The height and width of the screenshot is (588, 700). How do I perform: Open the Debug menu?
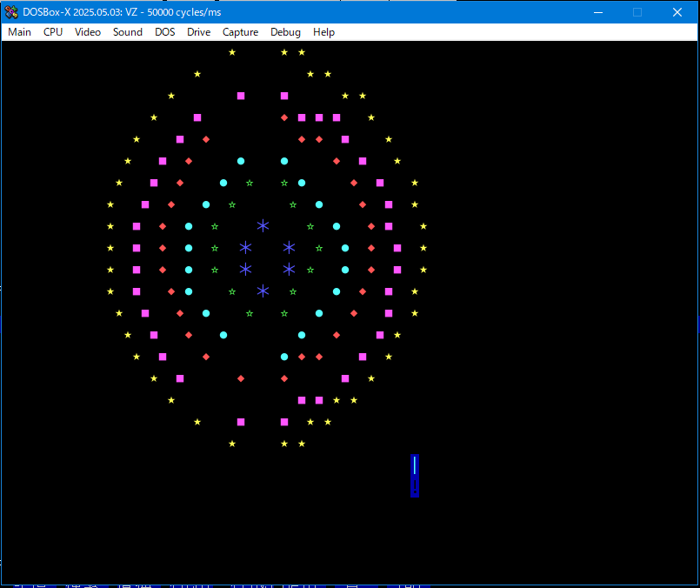(285, 32)
